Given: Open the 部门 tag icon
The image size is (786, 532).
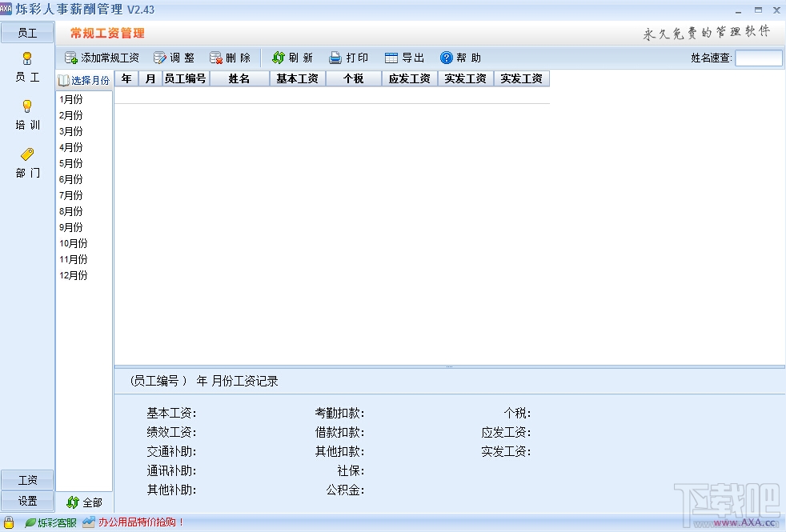Looking at the screenshot, I should 27,154.
